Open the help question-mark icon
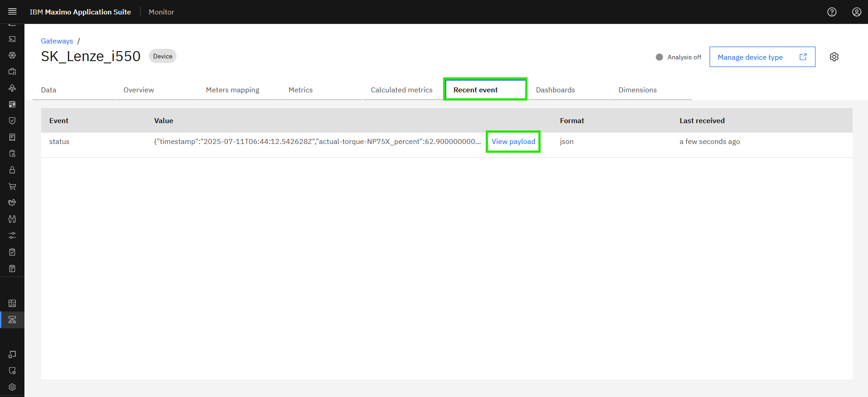868x397 pixels. [832, 12]
